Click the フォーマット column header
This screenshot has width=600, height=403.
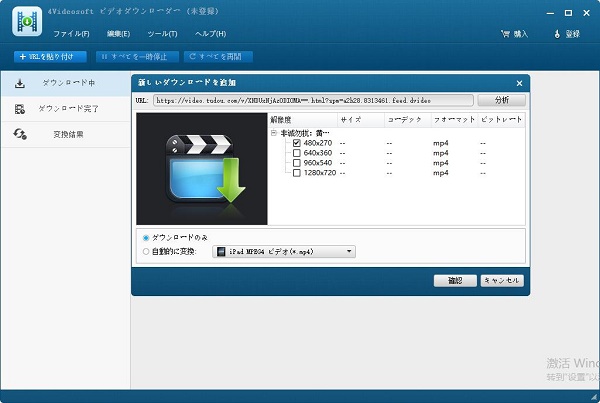pos(455,120)
